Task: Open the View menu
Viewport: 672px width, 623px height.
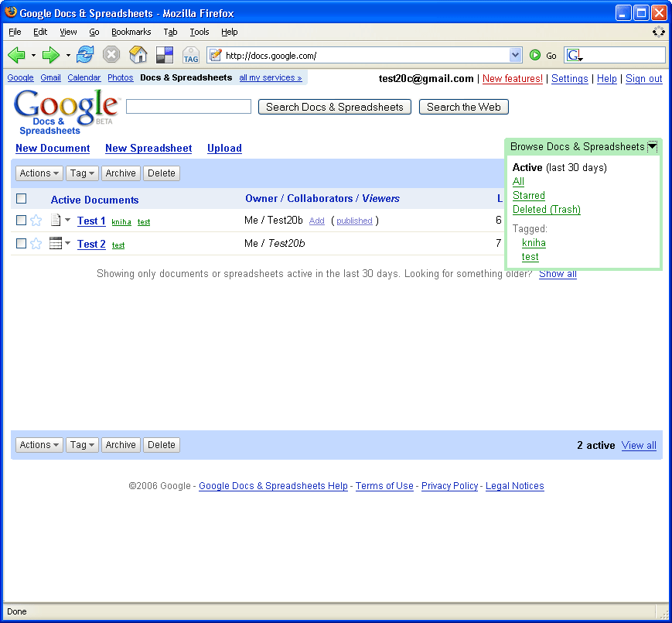Action: click(68, 32)
